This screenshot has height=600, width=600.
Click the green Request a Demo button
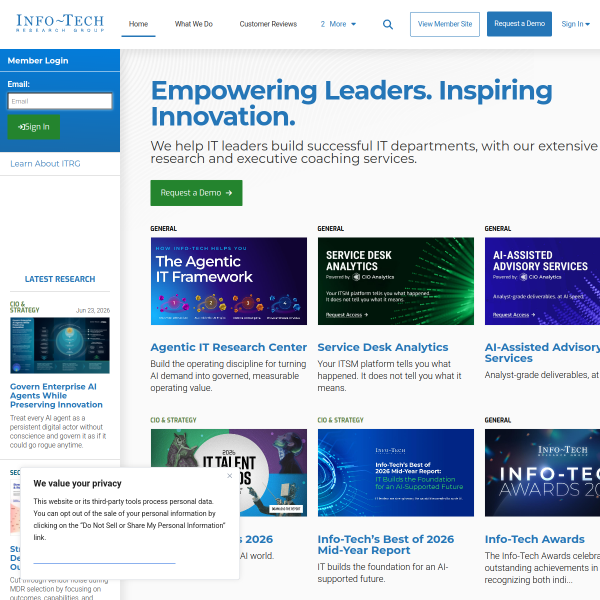coord(196,193)
